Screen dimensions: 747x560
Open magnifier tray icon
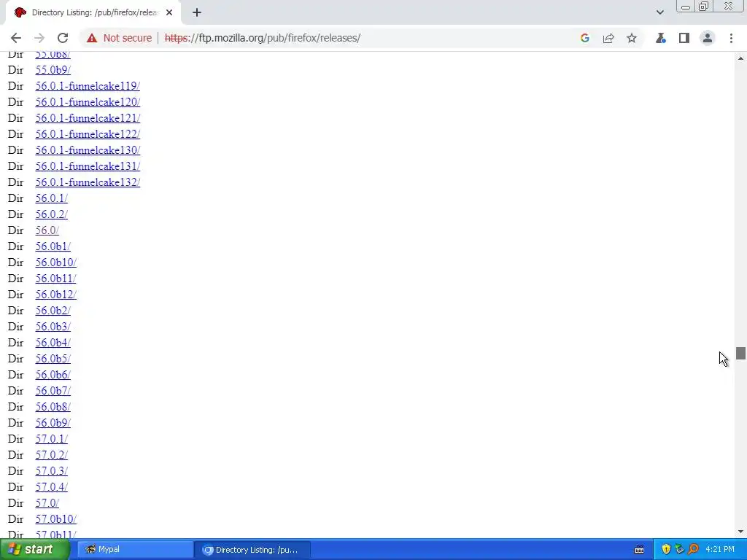[x=693, y=550]
